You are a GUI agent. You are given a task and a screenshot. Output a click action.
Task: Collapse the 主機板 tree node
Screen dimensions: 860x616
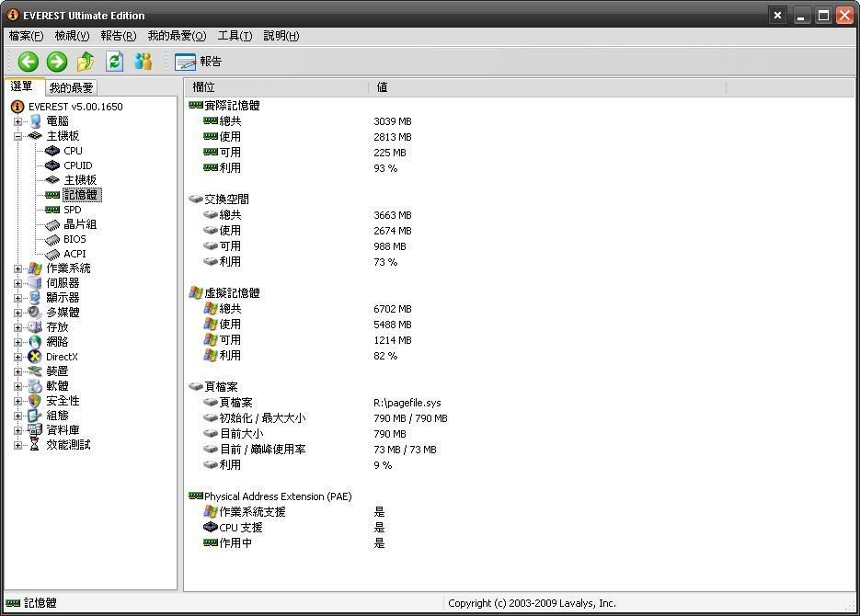pos(17,136)
